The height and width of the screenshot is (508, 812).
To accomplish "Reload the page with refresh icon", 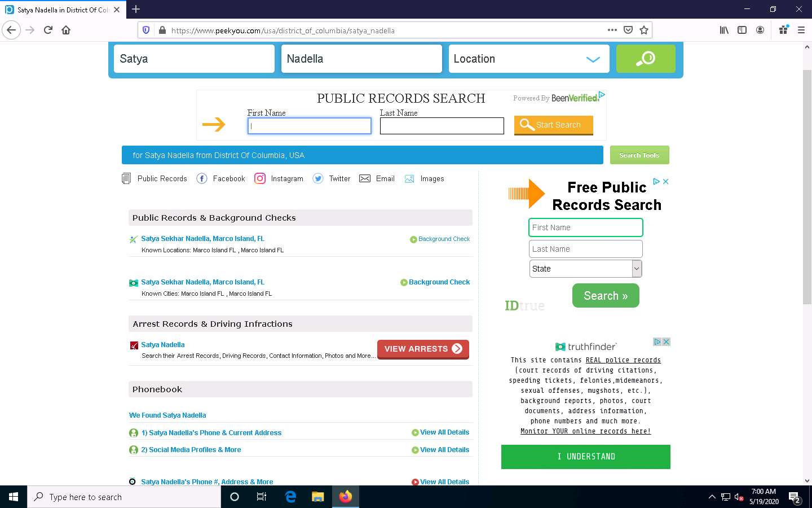I will [48, 30].
